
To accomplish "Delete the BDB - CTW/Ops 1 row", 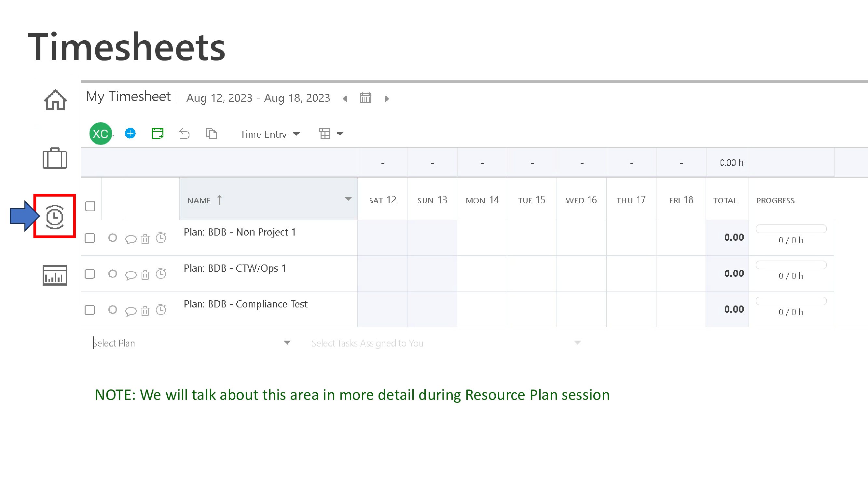I will pos(145,275).
